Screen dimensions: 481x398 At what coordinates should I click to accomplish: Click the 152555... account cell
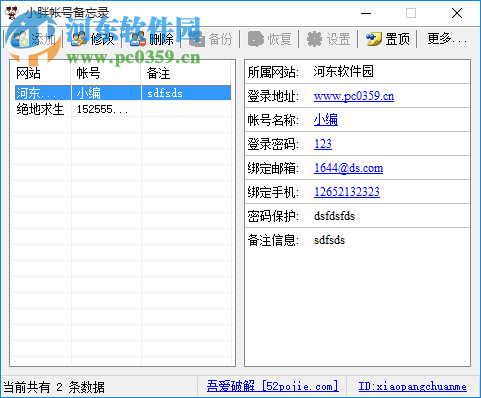click(x=103, y=109)
